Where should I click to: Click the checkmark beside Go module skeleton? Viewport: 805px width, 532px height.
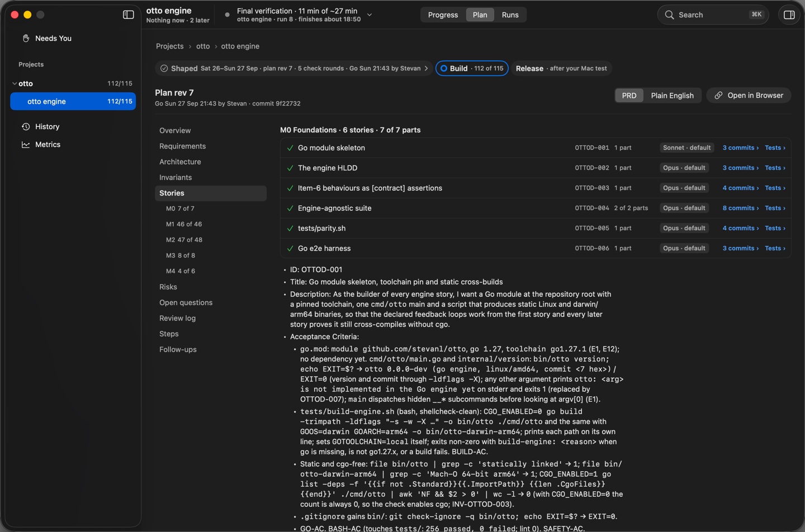[290, 148]
